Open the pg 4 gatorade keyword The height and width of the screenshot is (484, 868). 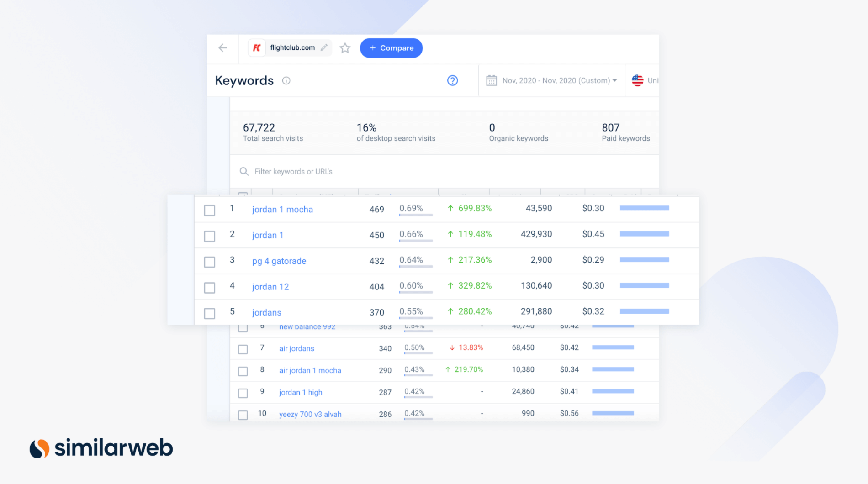[x=279, y=261]
